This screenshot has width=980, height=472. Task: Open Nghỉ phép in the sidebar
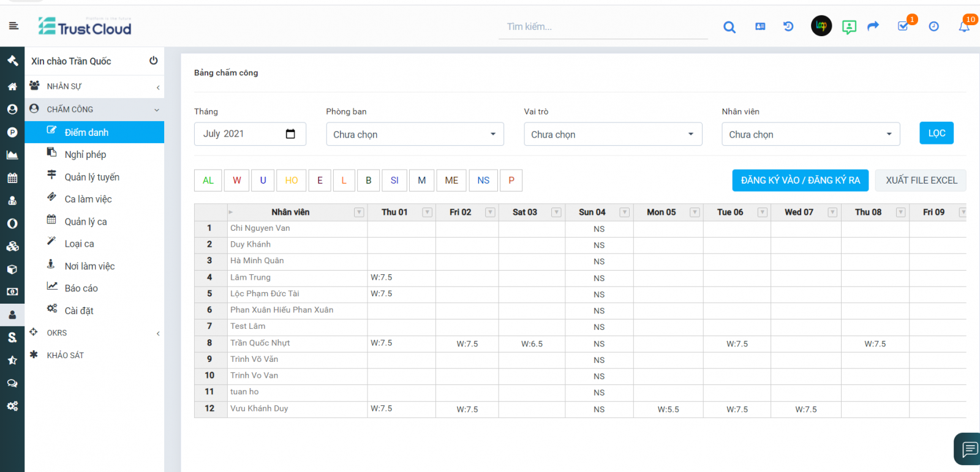pos(85,155)
